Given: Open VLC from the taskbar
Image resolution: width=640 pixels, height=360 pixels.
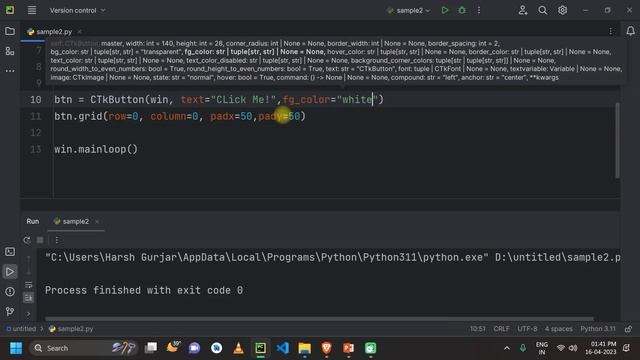Looking at the screenshot, I should tap(238, 348).
